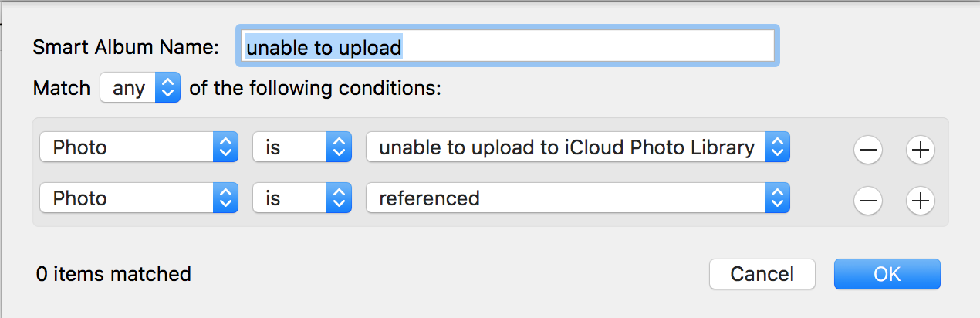Remove the 'referenced' condition row
This screenshot has width=980, height=318.
(x=868, y=201)
